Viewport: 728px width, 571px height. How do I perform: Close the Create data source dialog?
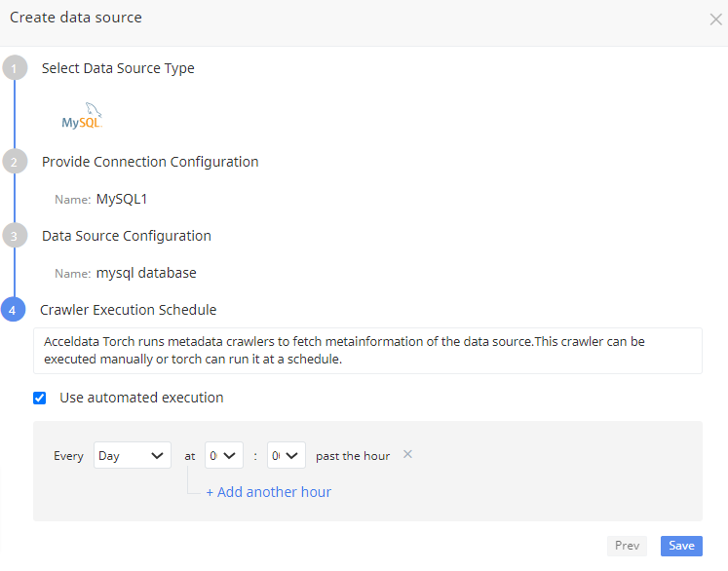pyautogui.click(x=715, y=19)
